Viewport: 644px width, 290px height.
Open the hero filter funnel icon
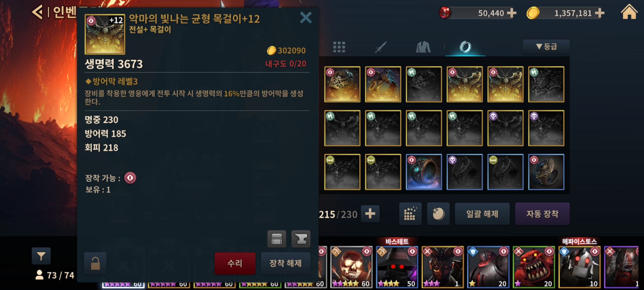click(41, 256)
